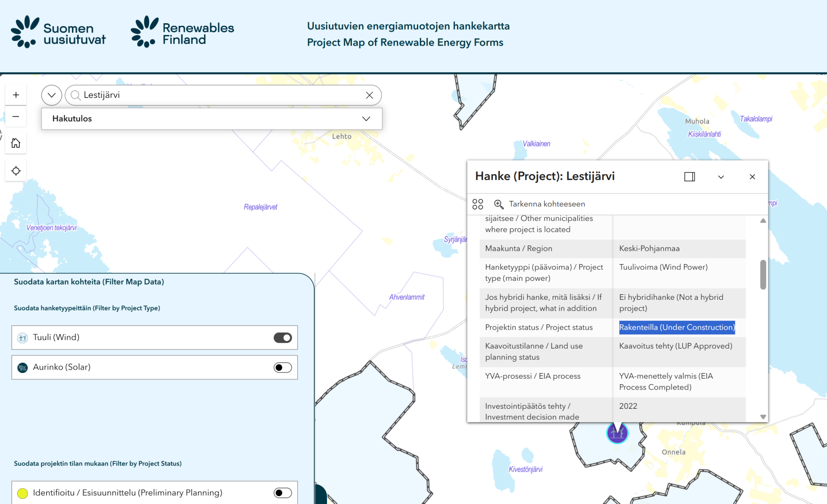Enable the Aurinko (Solar) filter
Image resolution: width=827 pixels, height=504 pixels.
(x=283, y=367)
